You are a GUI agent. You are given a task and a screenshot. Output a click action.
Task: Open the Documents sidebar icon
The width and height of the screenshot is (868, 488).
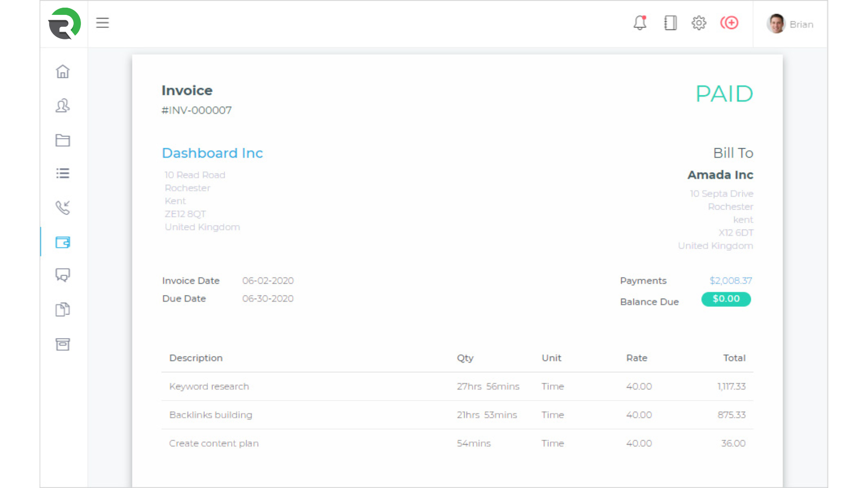[63, 310]
